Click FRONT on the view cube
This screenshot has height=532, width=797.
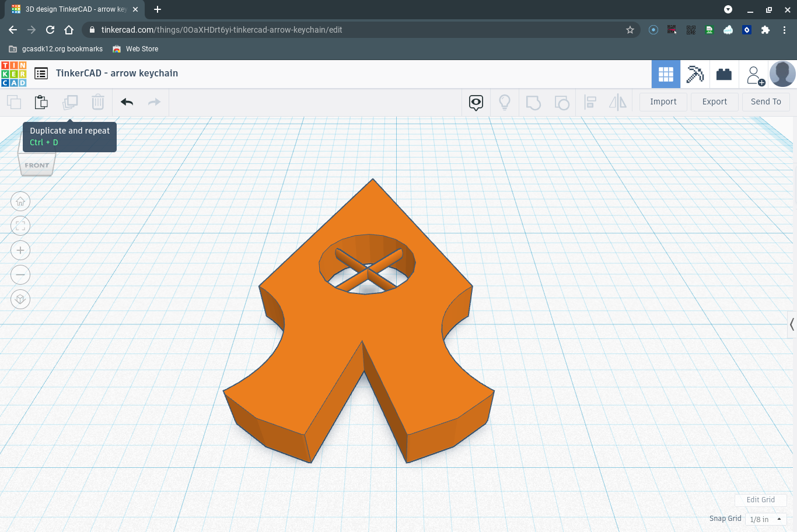point(36,165)
